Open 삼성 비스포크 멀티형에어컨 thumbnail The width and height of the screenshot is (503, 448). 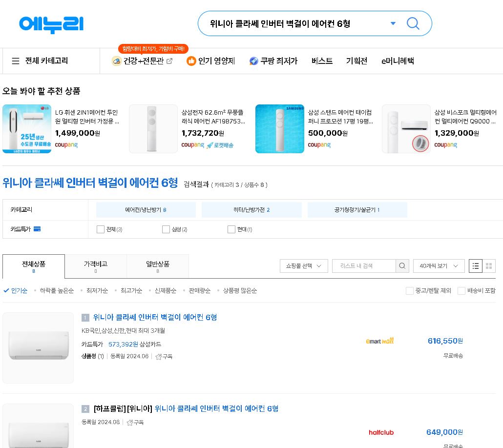pyautogui.click(x=406, y=129)
